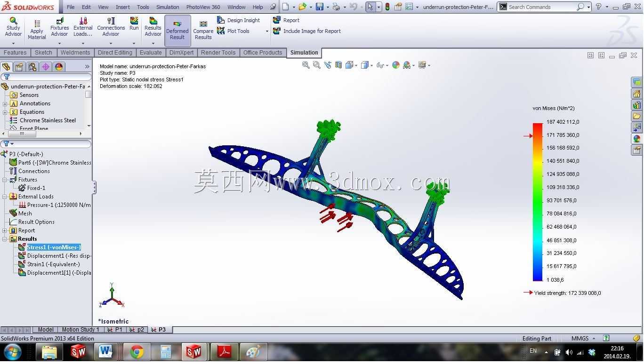Click the Search Commands field

pyautogui.click(x=542, y=7)
